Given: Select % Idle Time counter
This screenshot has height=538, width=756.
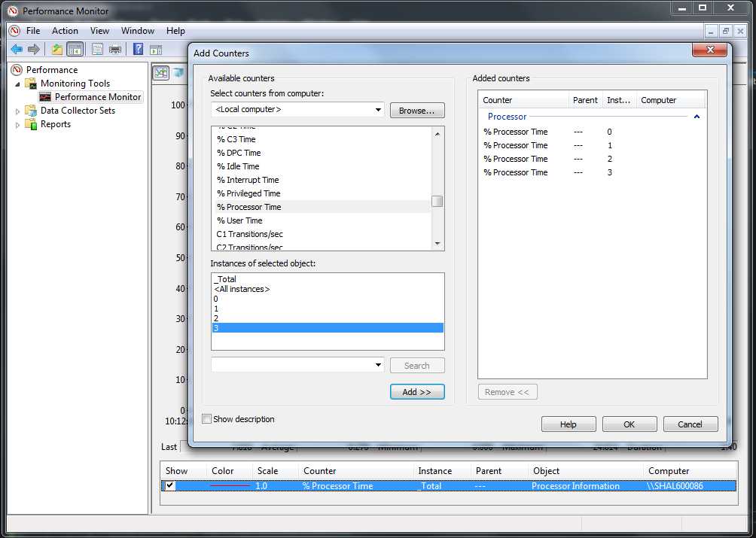Looking at the screenshot, I should pos(238,166).
